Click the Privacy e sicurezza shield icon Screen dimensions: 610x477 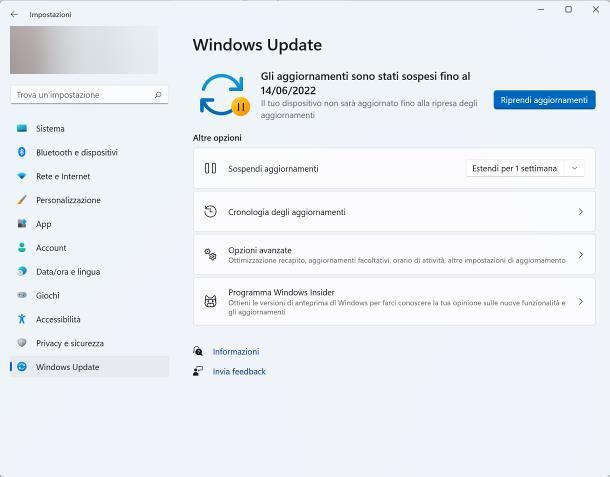tap(22, 343)
